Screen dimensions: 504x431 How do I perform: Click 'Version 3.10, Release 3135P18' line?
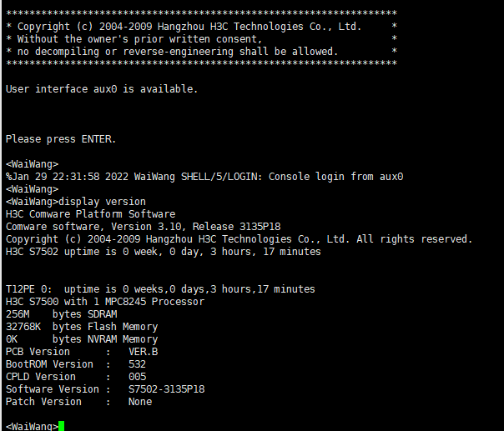pos(143,227)
